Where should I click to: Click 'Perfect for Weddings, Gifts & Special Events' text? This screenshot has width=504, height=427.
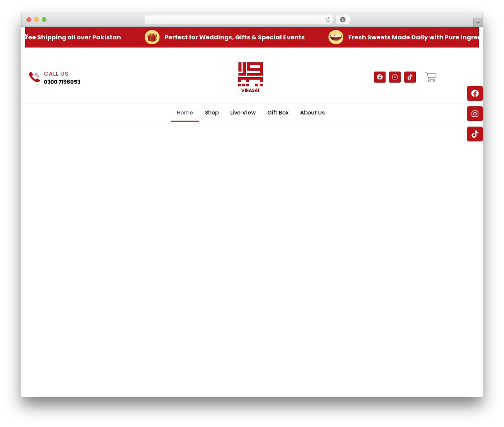pos(235,37)
